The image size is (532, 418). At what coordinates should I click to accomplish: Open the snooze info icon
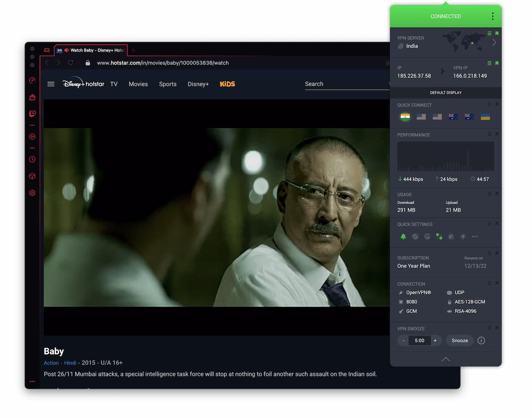click(x=481, y=341)
